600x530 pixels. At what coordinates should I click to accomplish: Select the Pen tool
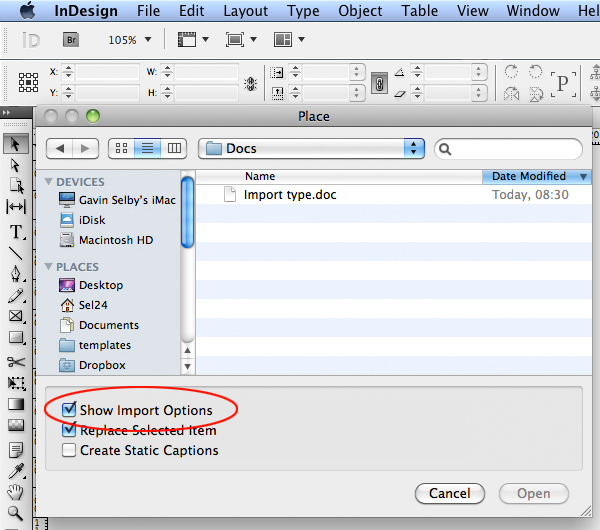click(x=16, y=274)
